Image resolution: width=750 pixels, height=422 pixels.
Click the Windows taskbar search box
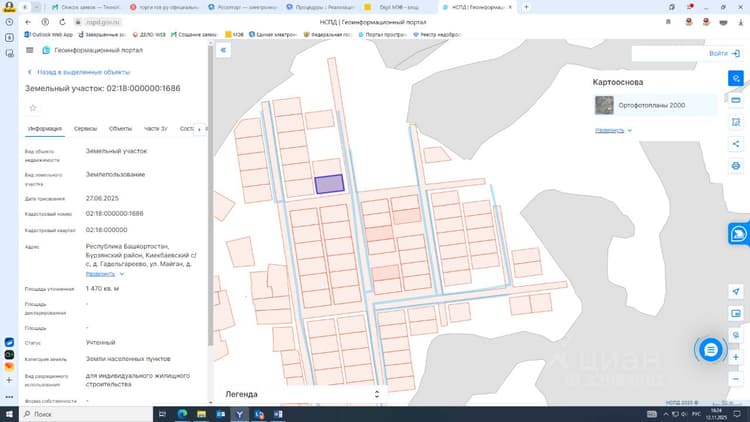click(x=86, y=414)
